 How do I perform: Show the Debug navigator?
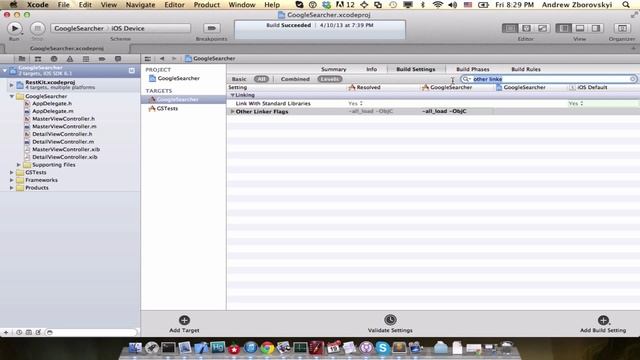point(86,59)
